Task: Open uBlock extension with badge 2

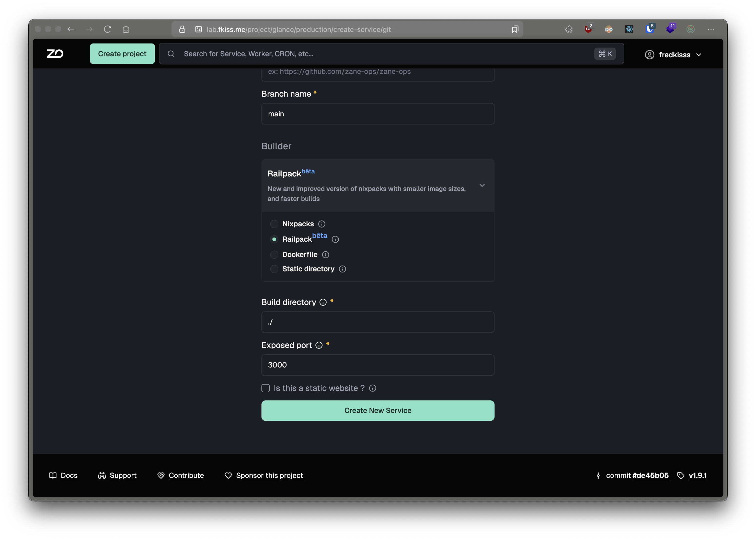Action: coord(589,29)
